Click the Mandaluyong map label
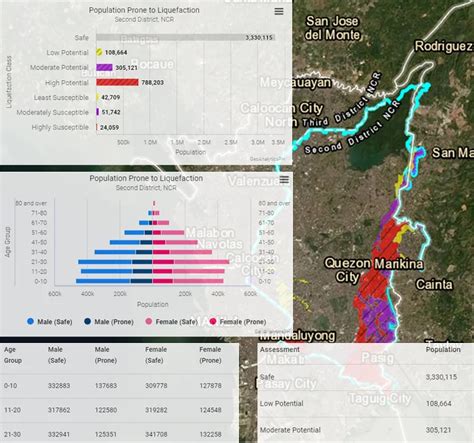This screenshot has width=474, height=443. pyautogui.click(x=297, y=336)
